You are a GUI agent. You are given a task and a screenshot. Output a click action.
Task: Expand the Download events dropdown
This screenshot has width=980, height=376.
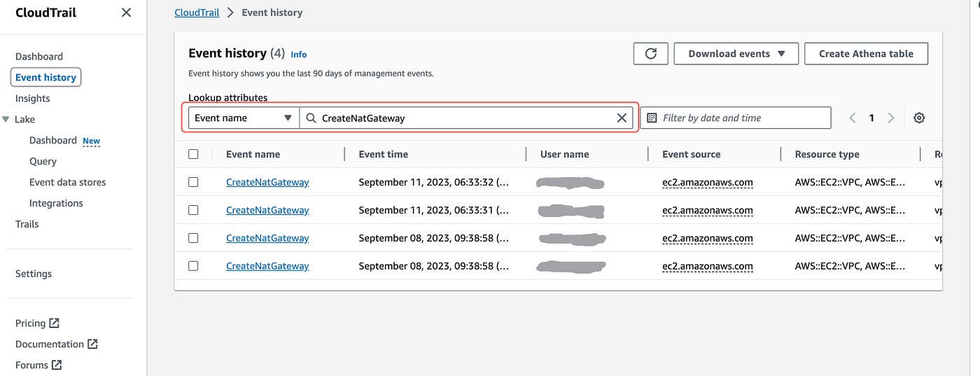pos(736,54)
